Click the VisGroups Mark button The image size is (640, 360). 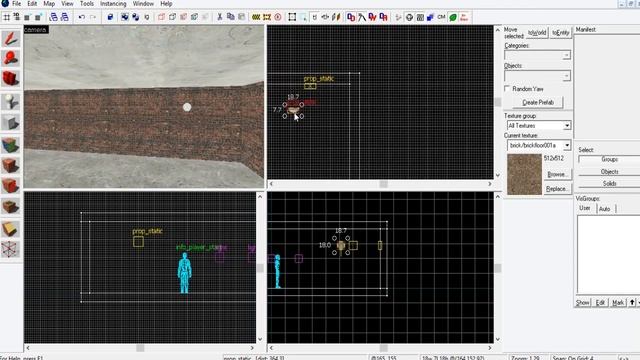pos(618,302)
